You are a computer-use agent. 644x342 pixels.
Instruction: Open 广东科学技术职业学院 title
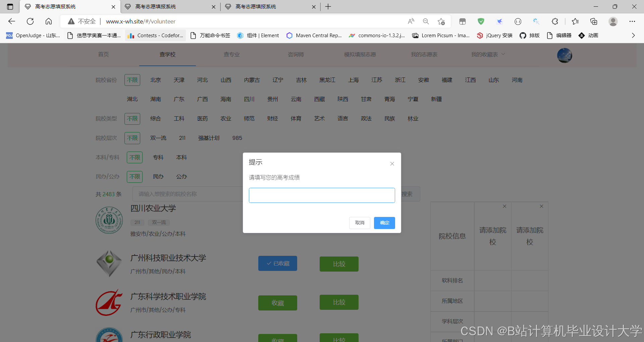coord(168,297)
